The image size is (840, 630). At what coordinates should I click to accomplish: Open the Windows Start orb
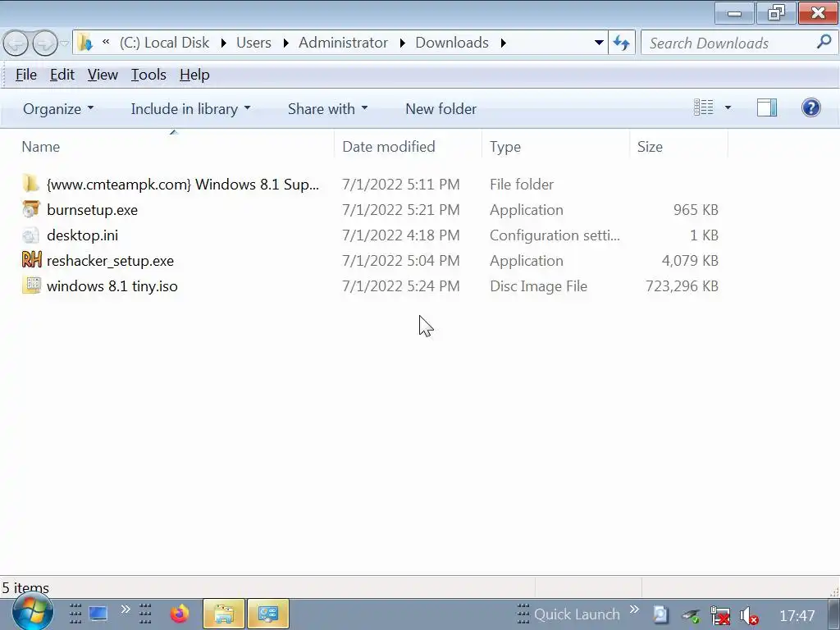(33, 612)
